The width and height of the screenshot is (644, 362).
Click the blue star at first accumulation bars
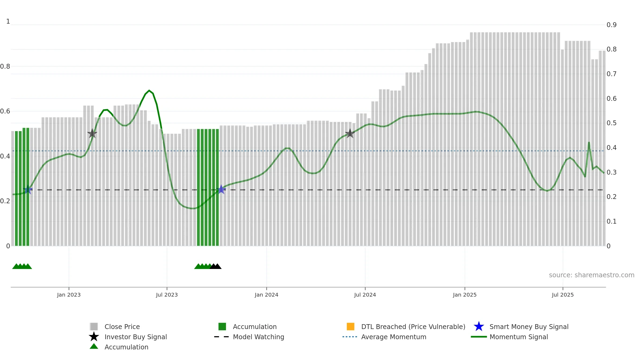point(28,190)
